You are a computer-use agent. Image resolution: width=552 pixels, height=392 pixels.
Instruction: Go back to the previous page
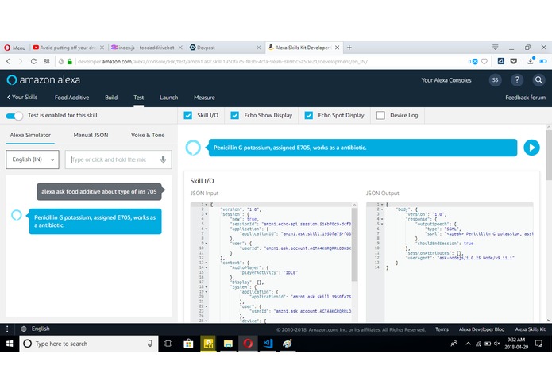8,62
